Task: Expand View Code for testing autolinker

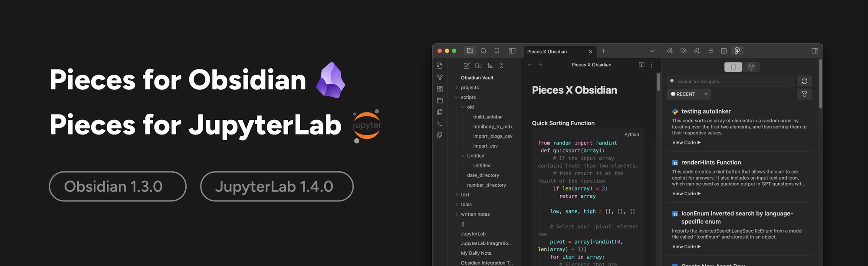Action: pos(687,143)
